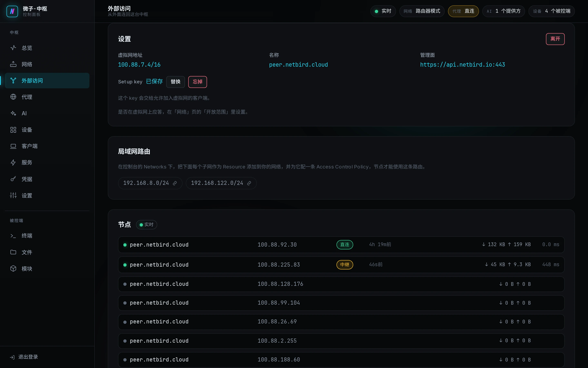Click the 实时 status pill in header
Screen dimensions: 588x368
click(x=383, y=11)
